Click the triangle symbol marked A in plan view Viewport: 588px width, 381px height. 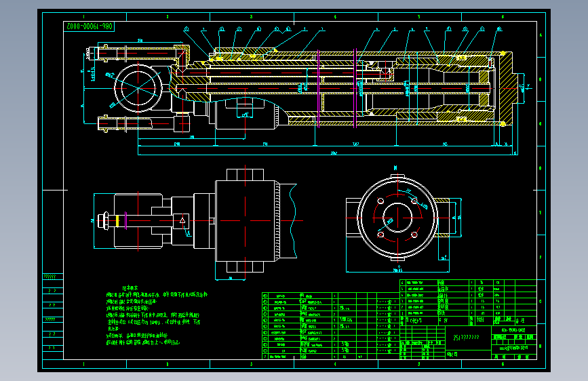point(182,220)
